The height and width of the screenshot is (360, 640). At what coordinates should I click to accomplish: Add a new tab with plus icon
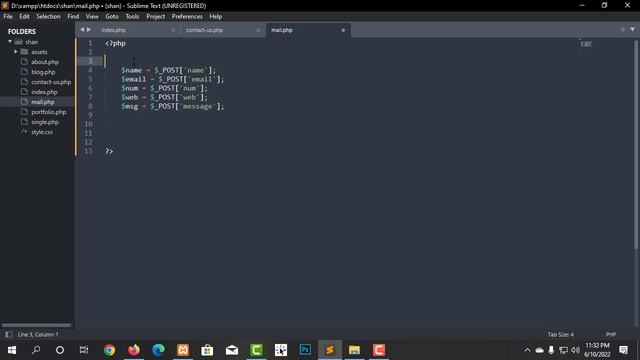click(622, 29)
